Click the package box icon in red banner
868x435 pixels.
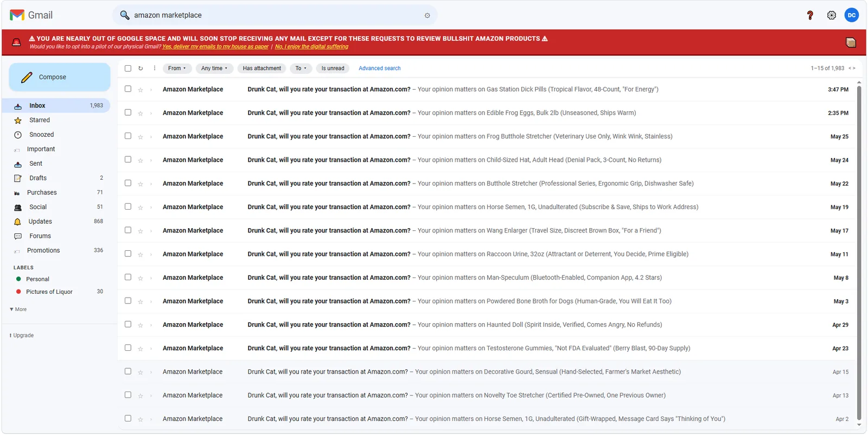pyautogui.click(x=851, y=42)
